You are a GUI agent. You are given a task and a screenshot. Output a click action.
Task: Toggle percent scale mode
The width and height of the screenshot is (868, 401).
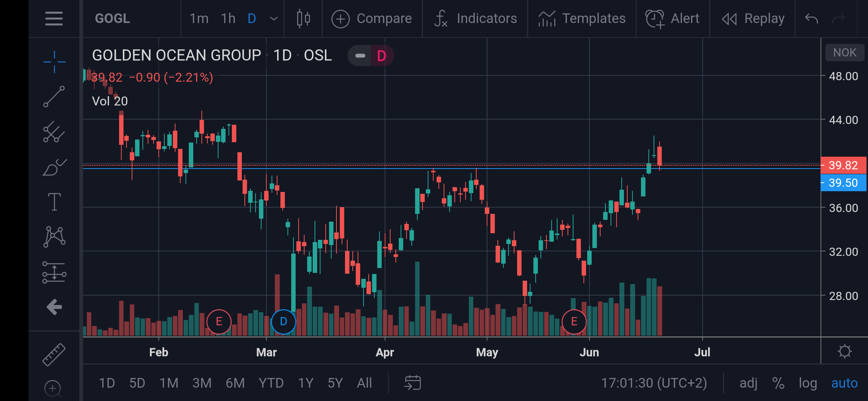pyautogui.click(x=778, y=383)
